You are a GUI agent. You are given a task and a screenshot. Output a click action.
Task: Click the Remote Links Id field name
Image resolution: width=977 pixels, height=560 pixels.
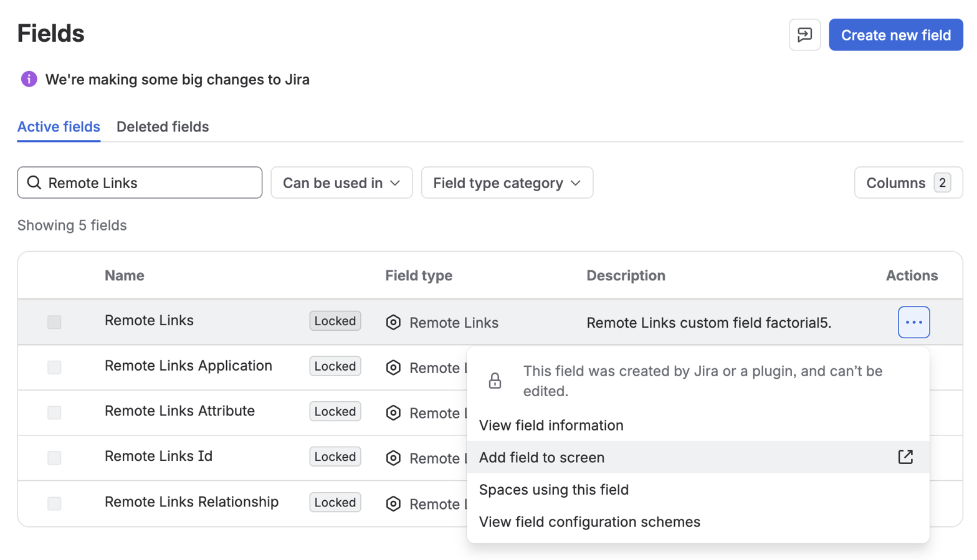pyautogui.click(x=158, y=456)
